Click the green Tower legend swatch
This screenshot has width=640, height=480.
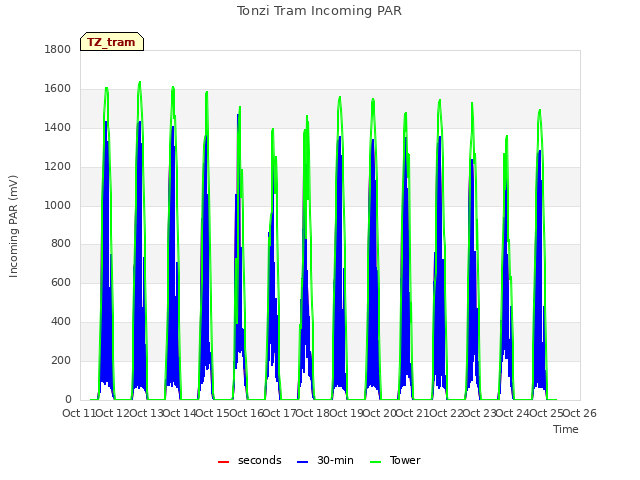pos(375,462)
